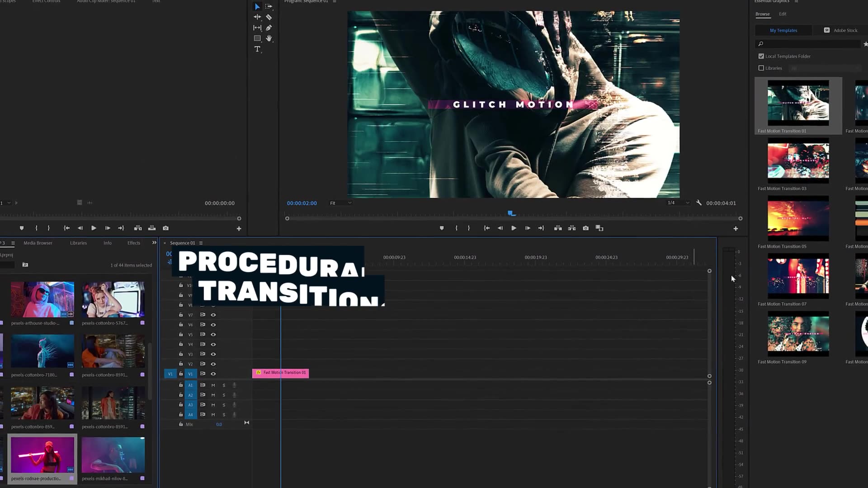Select the Selection tool arrow
The image size is (868, 488).
pos(257,7)
